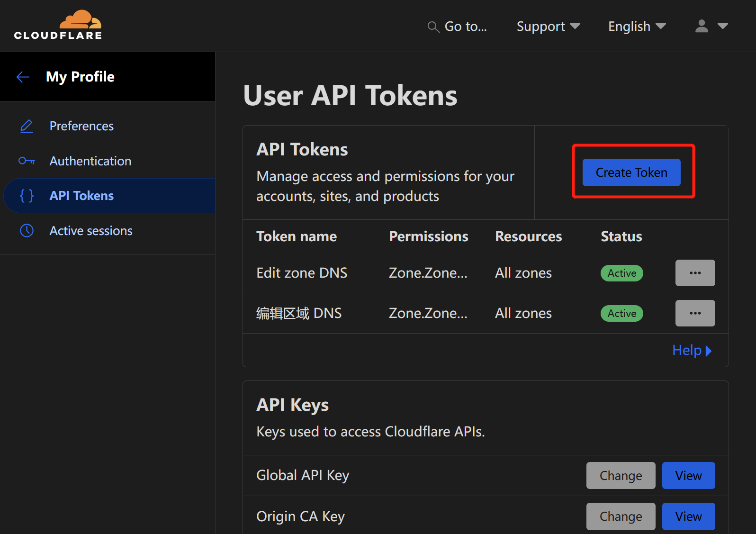Click Zone.Zone... permissions of 编辑区域 DNS

[428, 313]
